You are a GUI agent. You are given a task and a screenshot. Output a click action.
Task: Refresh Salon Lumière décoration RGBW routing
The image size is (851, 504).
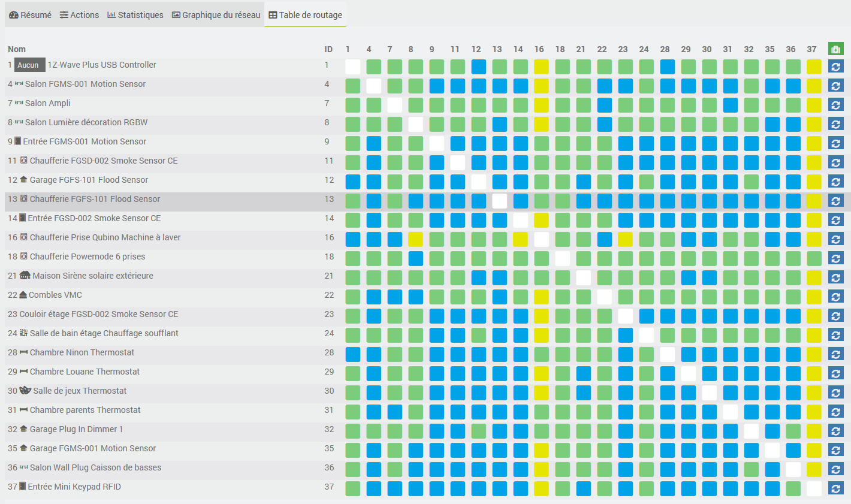point(836,124)
